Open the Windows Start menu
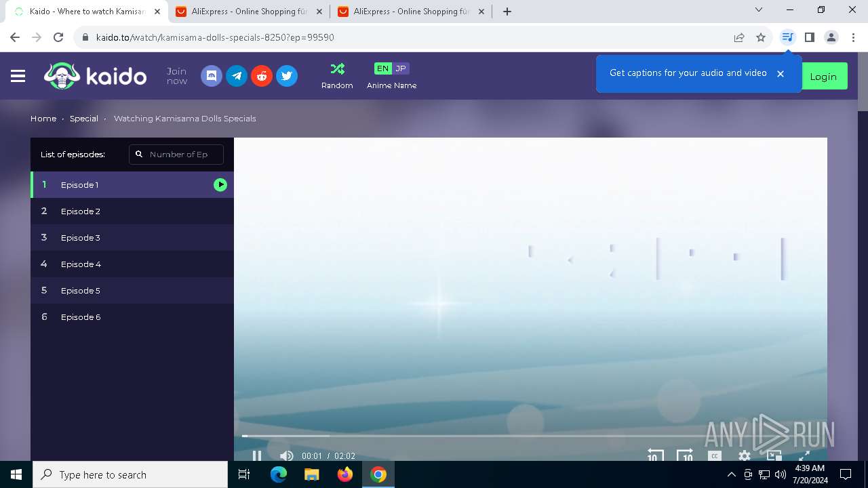This screenshot has height=488, width=868. coord(16,474)
